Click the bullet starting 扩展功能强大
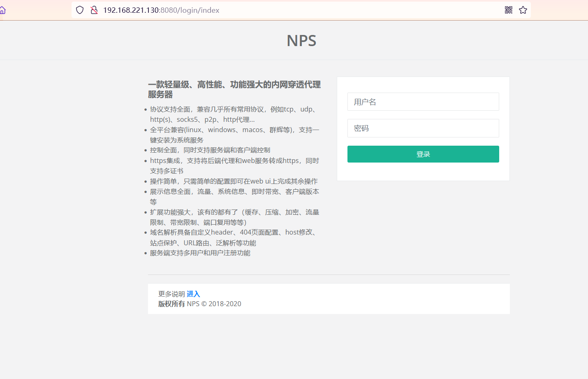The width and height of the screenshot is (588, 379). pyautogui.click(x=234, y=217)
